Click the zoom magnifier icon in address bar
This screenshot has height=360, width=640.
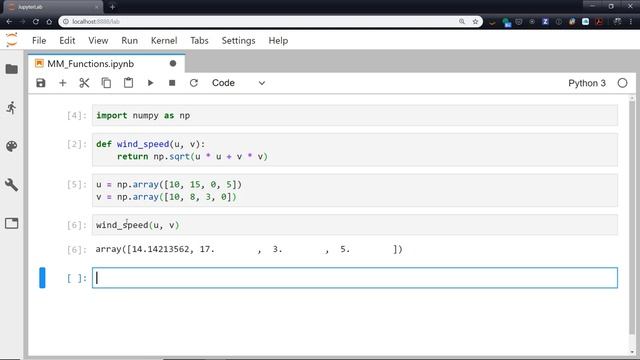coord(462,21)
